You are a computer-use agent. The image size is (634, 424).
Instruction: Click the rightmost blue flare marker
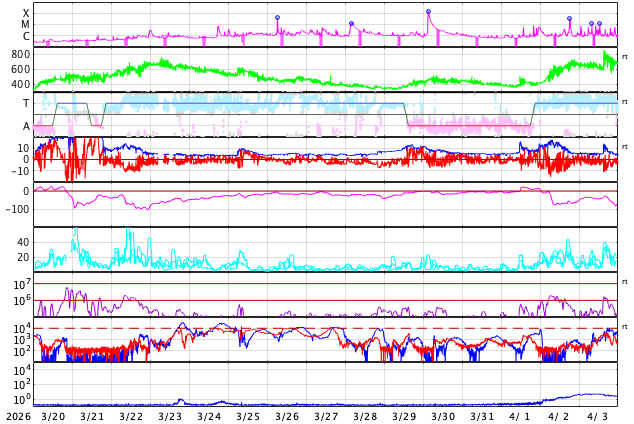tap(599, 24)
